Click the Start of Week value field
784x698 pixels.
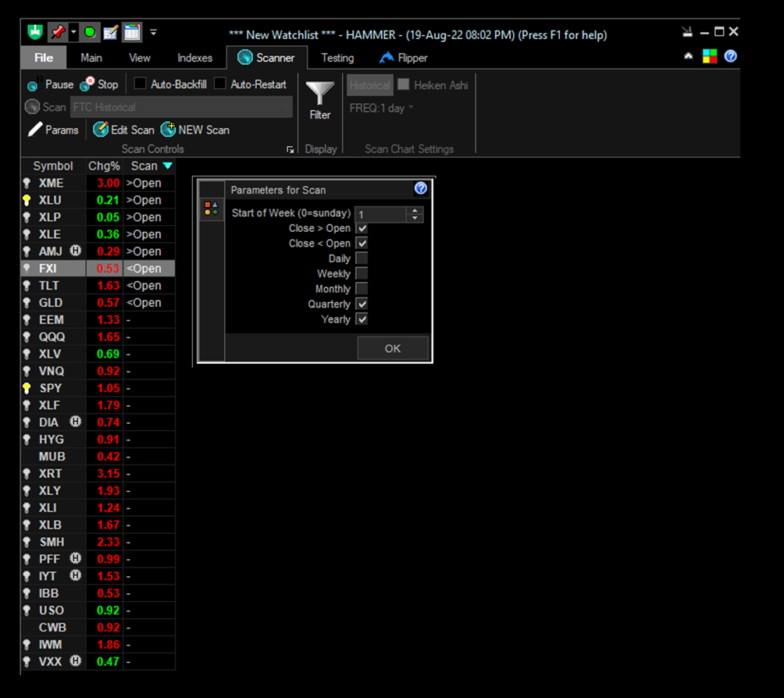(380, 215)
